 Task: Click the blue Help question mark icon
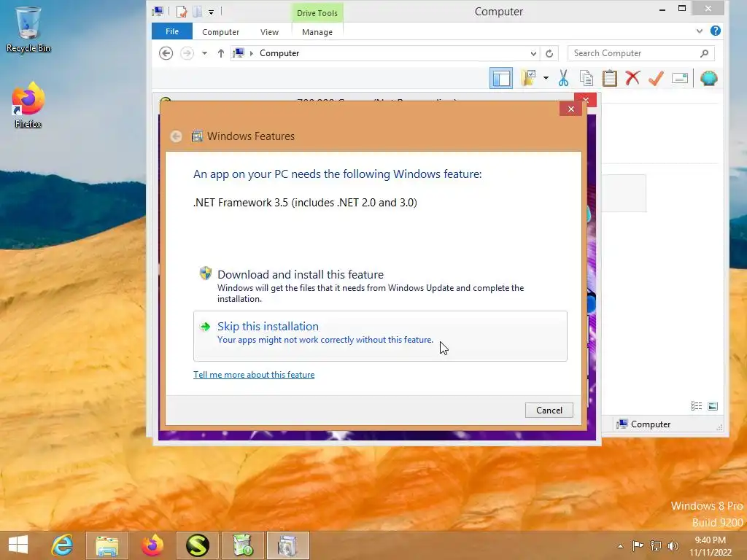(x=715, y=31)
